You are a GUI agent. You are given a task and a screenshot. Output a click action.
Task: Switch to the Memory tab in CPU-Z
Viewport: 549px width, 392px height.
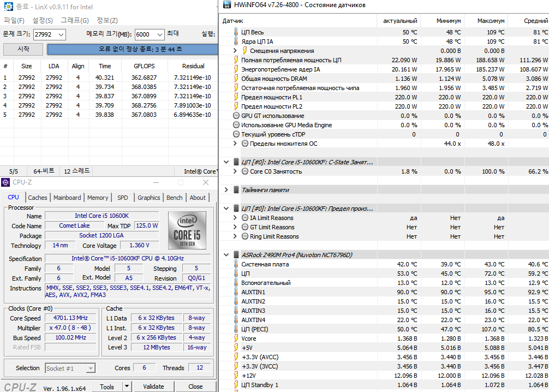[x=98, y=198]
